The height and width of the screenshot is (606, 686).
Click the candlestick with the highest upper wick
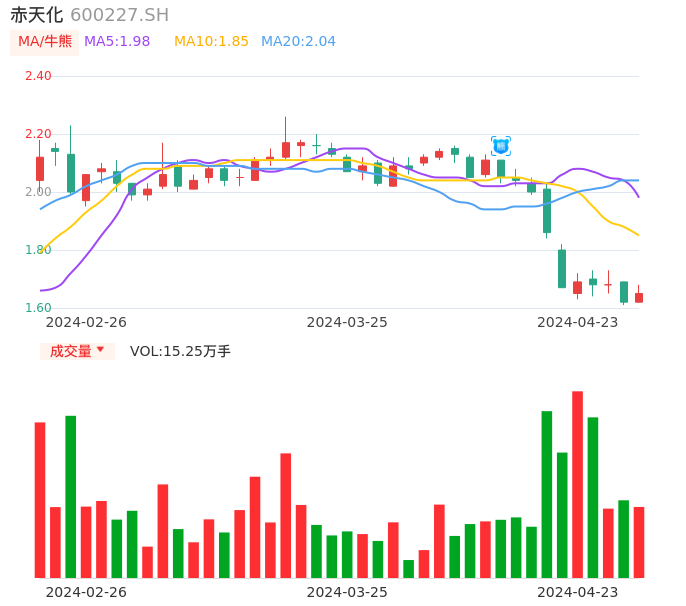[285, 148]
